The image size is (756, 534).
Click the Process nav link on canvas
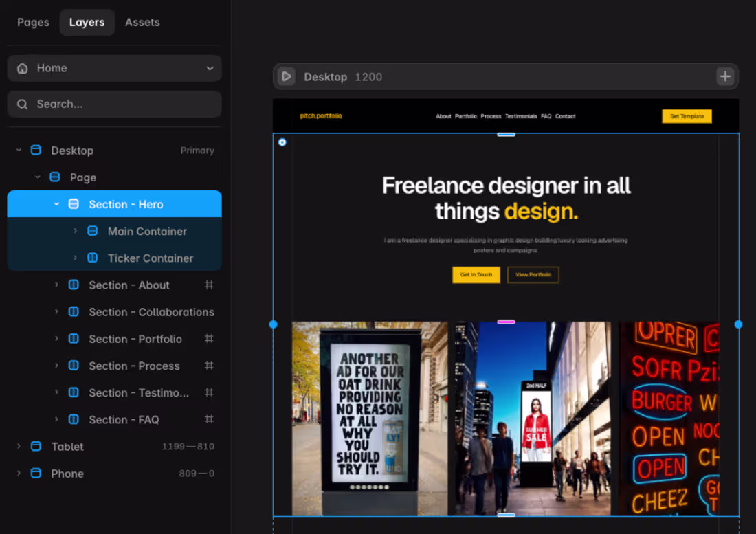tap(491, 116)
